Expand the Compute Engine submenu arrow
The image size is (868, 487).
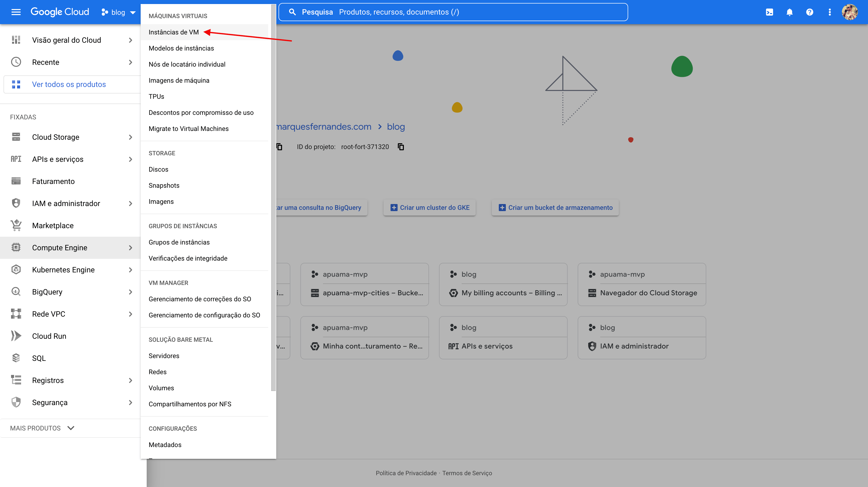click(x=130, y=247)
